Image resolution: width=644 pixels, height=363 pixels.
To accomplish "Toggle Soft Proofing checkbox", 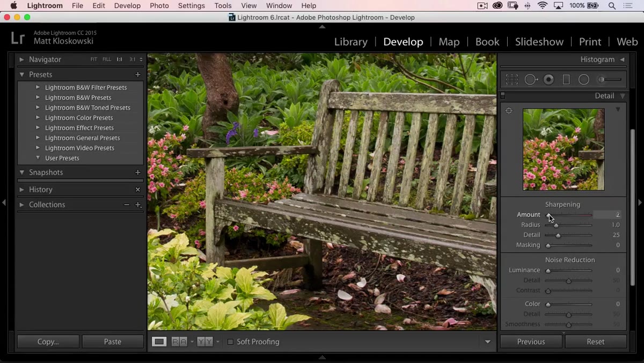I will [230, 342].
